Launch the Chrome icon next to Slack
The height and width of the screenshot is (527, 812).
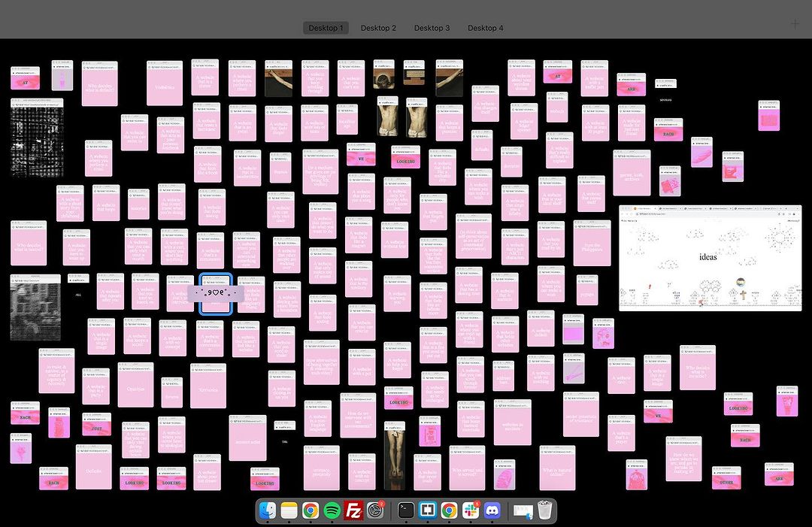pyautogui.click(x=449, y=511)
